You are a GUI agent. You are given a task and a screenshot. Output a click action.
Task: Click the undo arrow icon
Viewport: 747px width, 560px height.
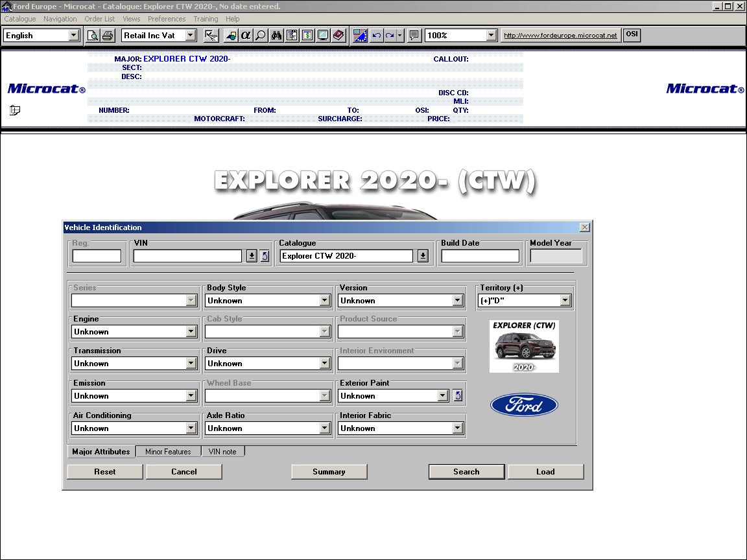point(376,36)
